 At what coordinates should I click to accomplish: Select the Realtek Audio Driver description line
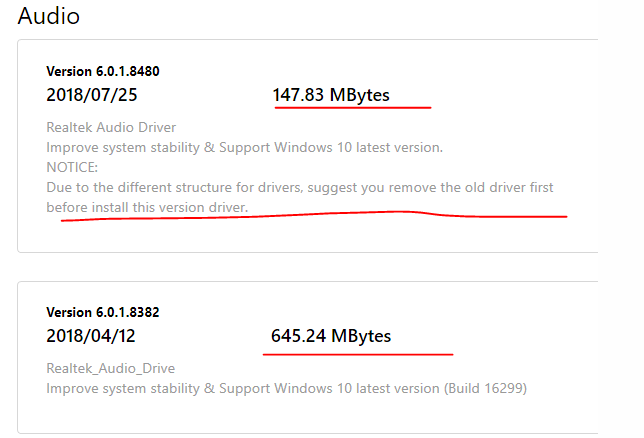(x=111, y=127)
